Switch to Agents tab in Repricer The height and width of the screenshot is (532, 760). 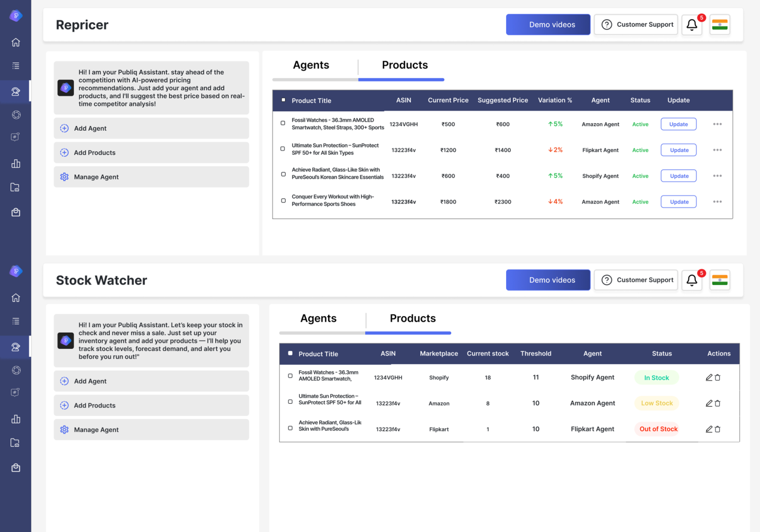[x=311, y=65]
